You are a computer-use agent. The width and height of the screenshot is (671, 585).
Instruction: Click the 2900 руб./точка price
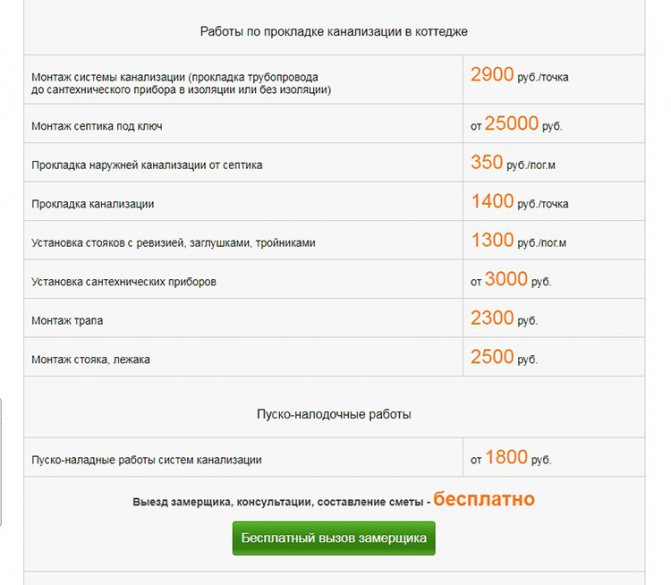520,75
